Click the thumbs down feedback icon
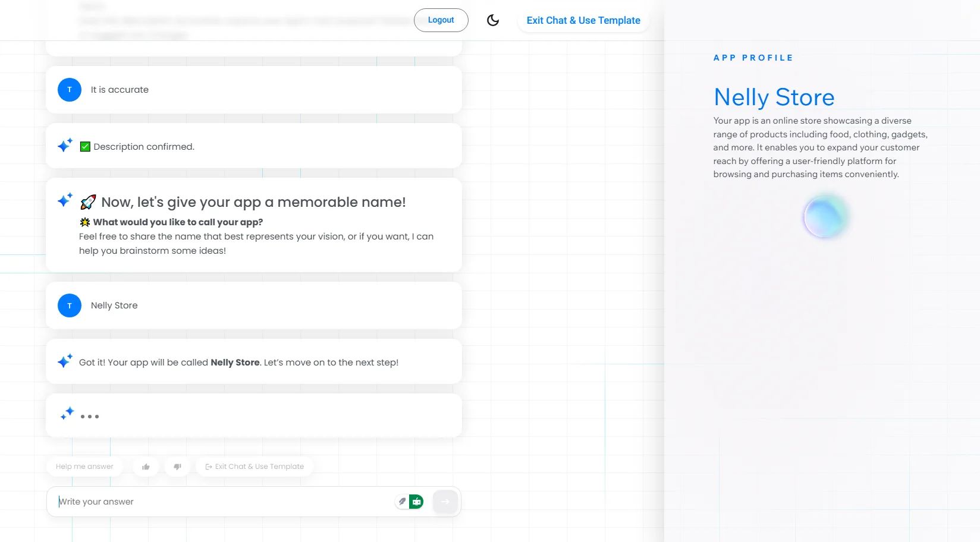The height and width of the screenshot is (542, 980). [177, 467]
